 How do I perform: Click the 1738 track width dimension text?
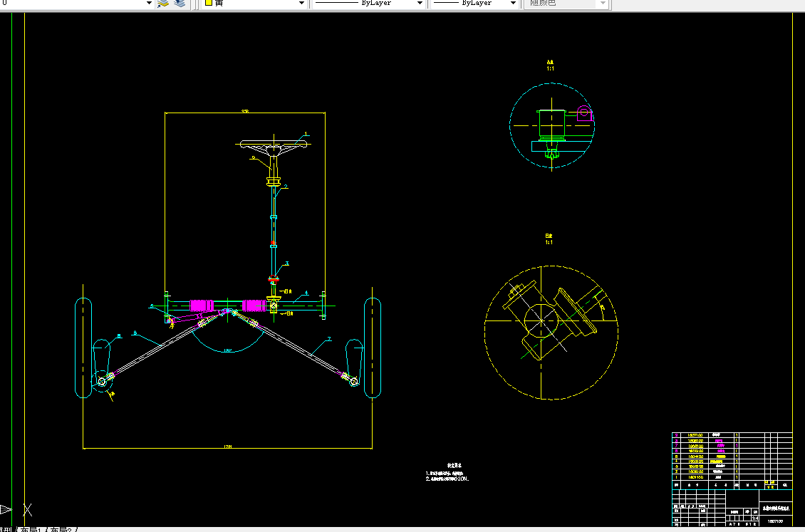pos(228,447)
